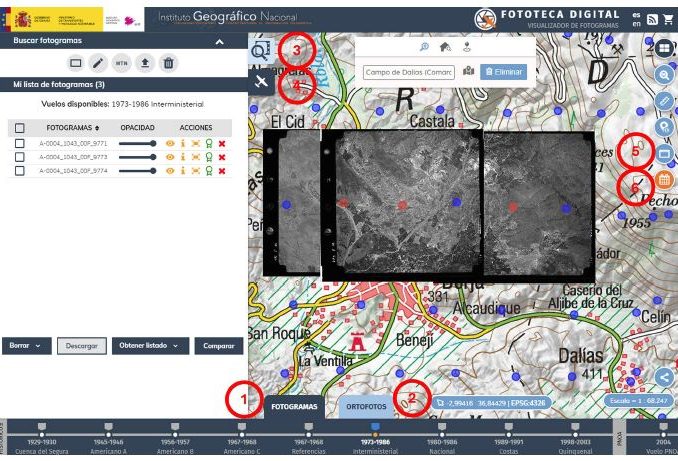Collapse the Buscar fotogramas panel

[219, 42]
